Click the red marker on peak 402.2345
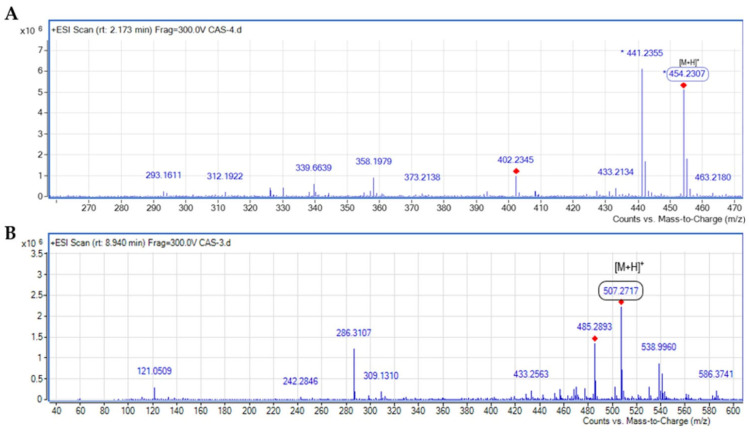Screen dimensions: 749x432 (x=516, y=171)
